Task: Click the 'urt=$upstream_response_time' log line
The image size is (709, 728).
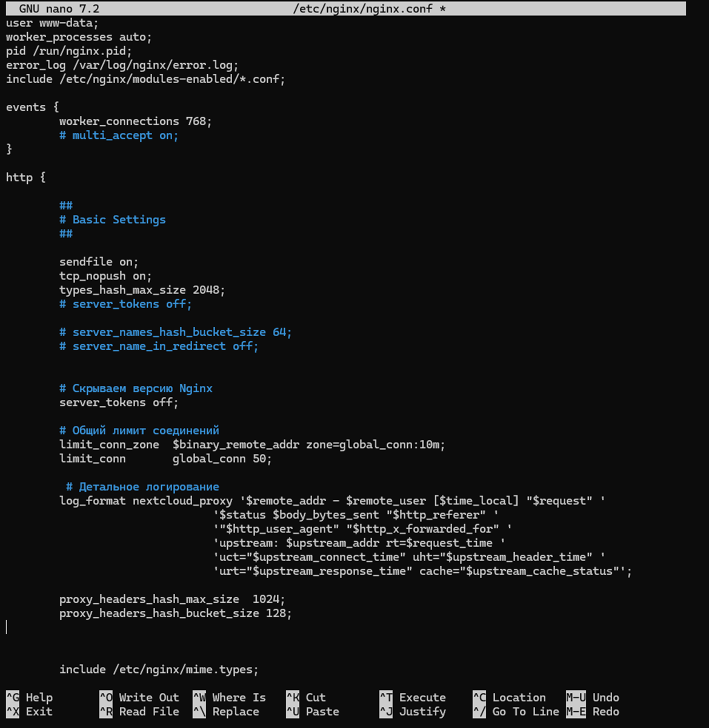Action: pyautogui.click(x=422, y=571)
